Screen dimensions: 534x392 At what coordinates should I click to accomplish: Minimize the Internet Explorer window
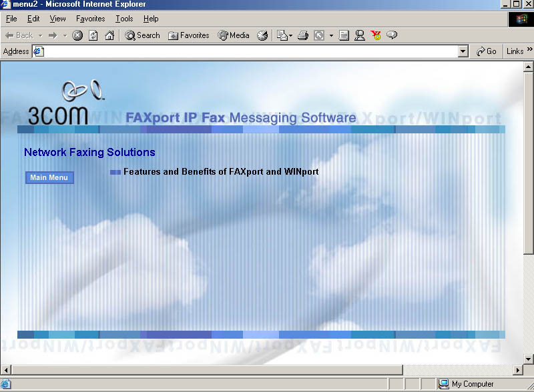point(505,4)
